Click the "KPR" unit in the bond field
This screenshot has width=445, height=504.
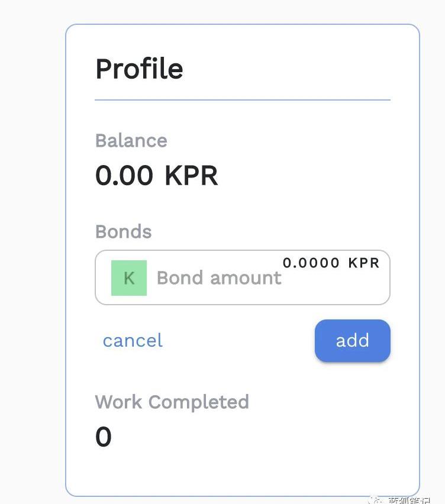(363, 263)
